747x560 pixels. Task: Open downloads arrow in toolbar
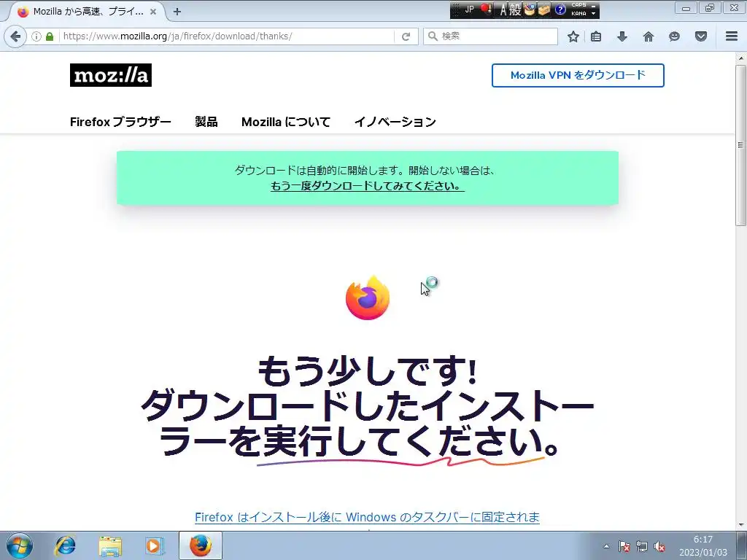click(622, 36)
